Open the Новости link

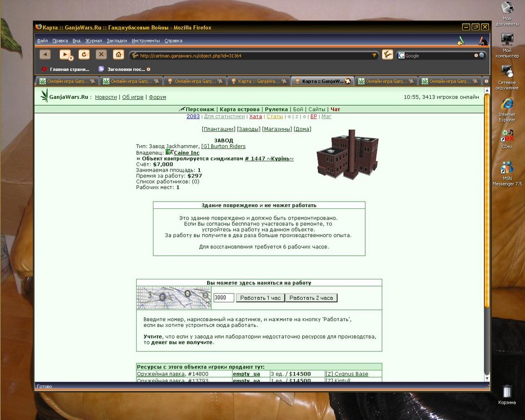pyautogui.click(x=106, y=97)
